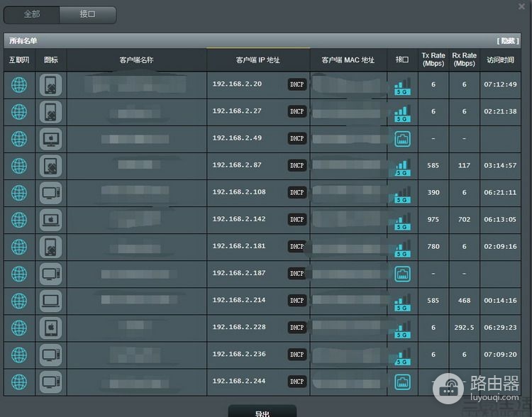Image resolution: width=532 pixels, height=417 pixels.
Task: Click tablet device icon for 192.168.2.87
Action: [x=51, y=166]
